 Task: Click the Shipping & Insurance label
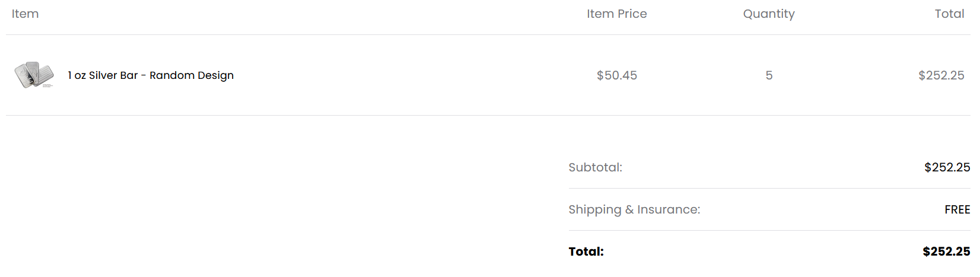click(634, 209)
